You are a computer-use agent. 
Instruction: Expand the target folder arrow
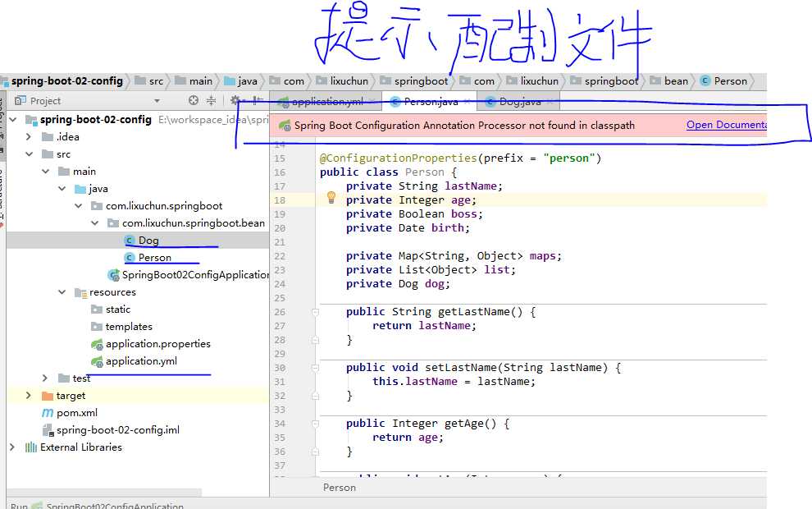click(x=29, y=396)
